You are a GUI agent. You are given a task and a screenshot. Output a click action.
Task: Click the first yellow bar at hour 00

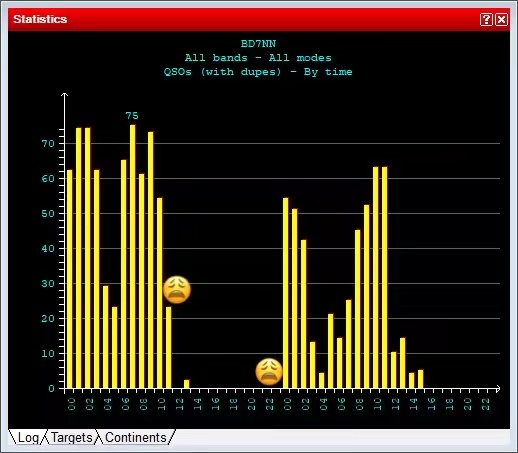click(70, 279)
